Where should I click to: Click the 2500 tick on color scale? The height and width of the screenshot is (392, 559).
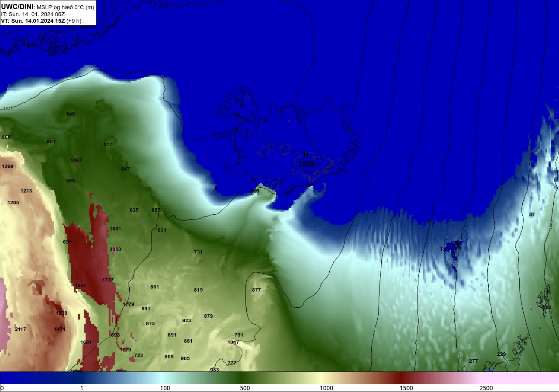[x=486, y=388]
